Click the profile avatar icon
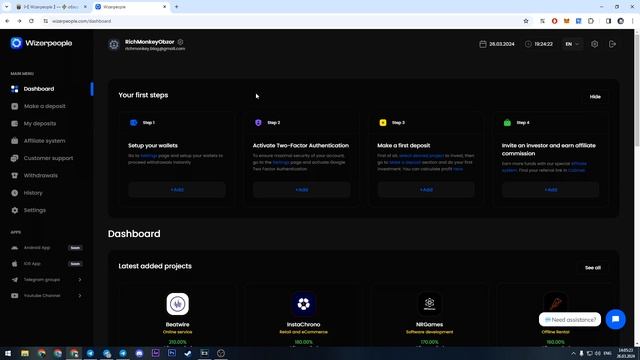This screenshot has height=360, width=640. coord(114,44)
